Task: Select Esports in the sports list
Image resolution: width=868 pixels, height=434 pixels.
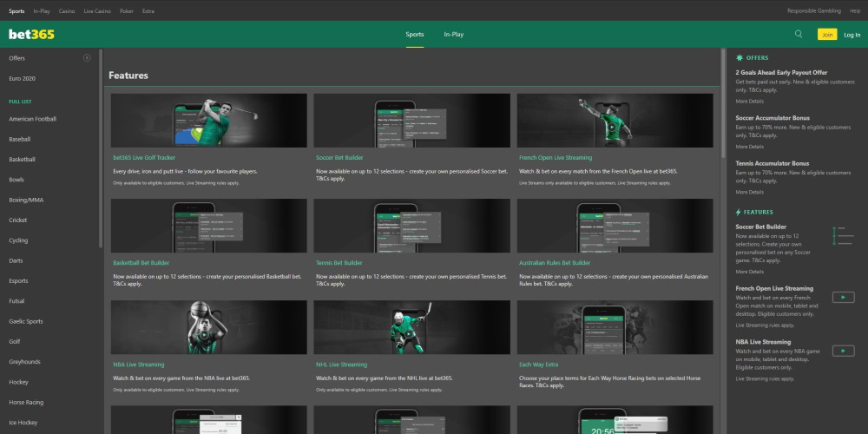Action: [18, 280]
